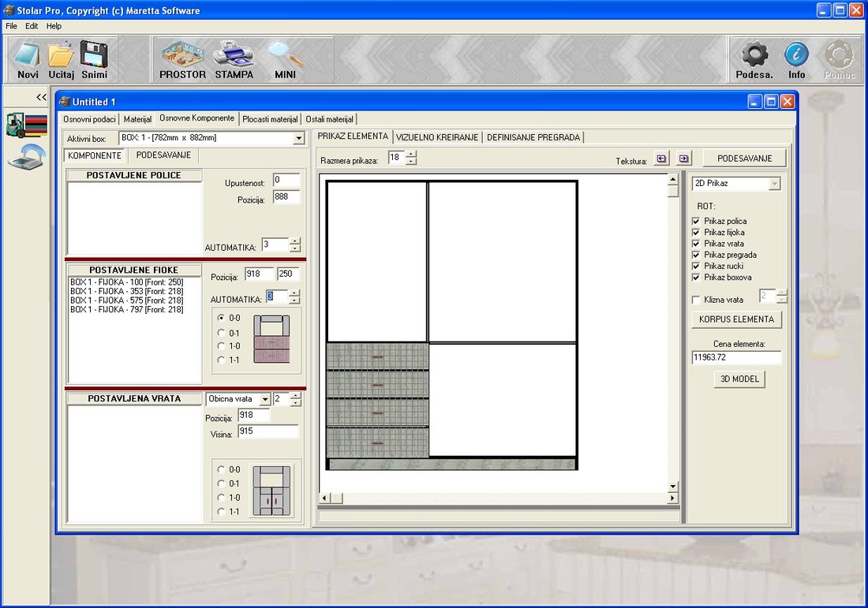Viewport: 868px width, 608px height.
Task: Click the Cena elementa price field
Action: [736, 358]
